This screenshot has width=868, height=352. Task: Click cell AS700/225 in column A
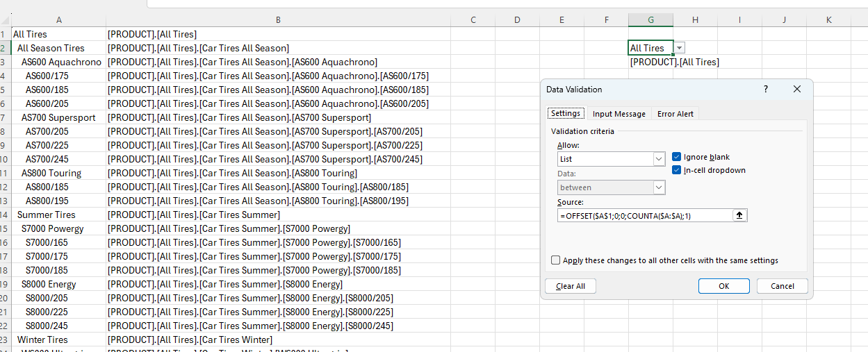point(58,145)
